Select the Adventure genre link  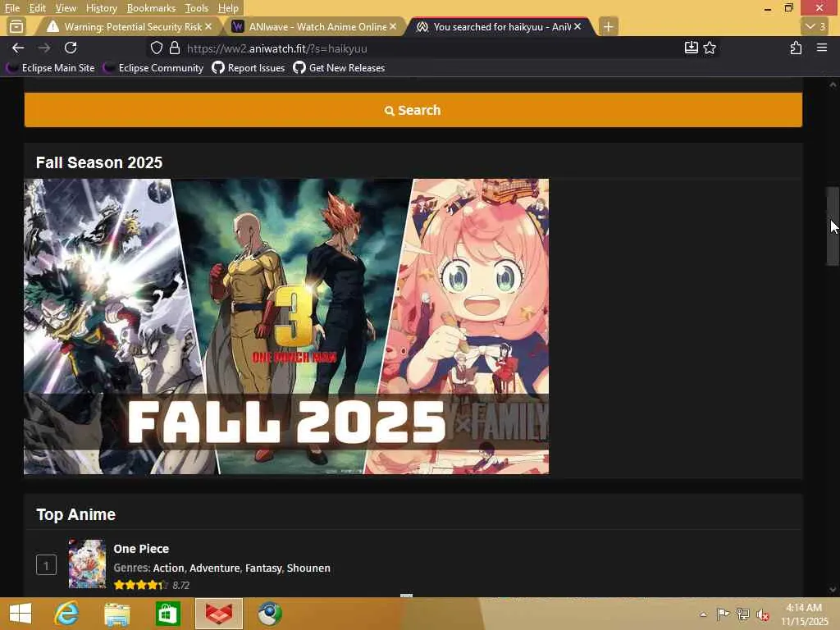click(x=214, y=568)
